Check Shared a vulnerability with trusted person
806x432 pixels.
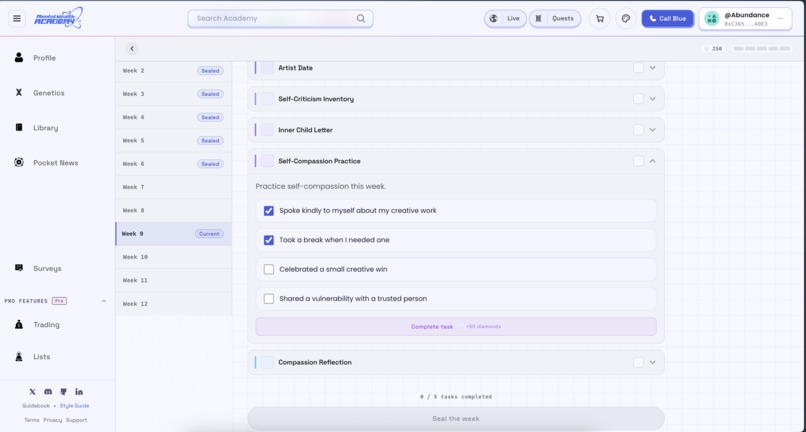pyautogui.click(x=269, y=299)
